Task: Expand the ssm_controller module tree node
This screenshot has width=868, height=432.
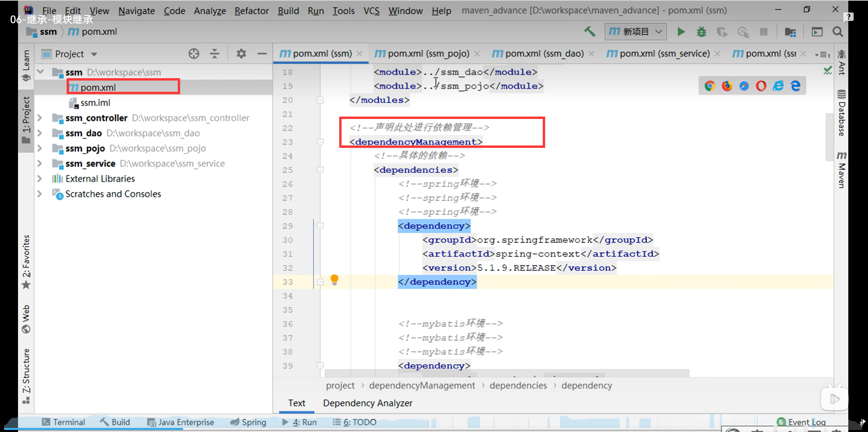Action: coord(40,118)
